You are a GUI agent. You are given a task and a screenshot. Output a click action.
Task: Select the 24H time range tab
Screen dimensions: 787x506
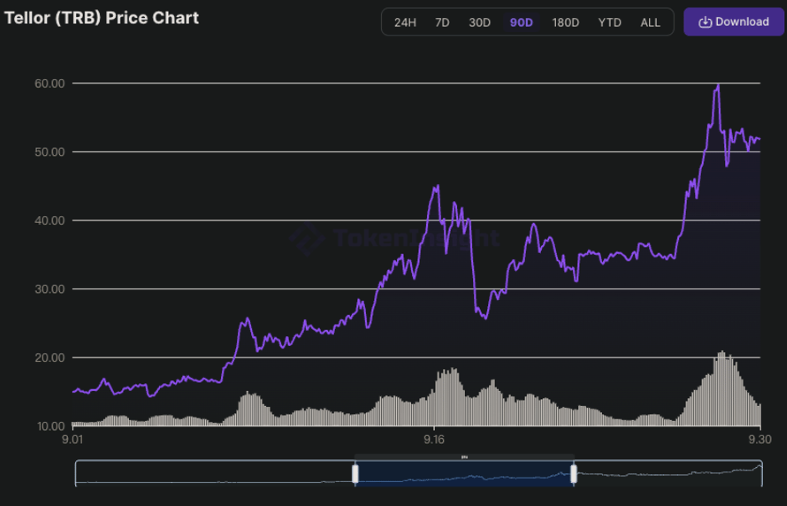[405, 22]
